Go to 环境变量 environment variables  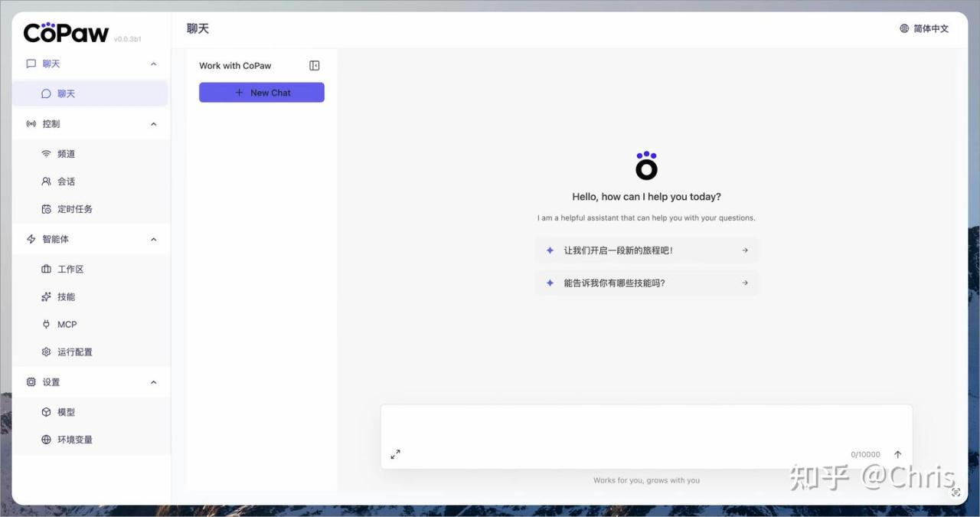74,440
